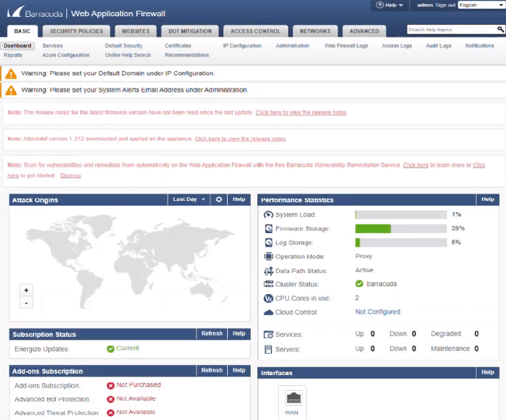Open Help for Subscription Status panel

click(x=239, y=334)
